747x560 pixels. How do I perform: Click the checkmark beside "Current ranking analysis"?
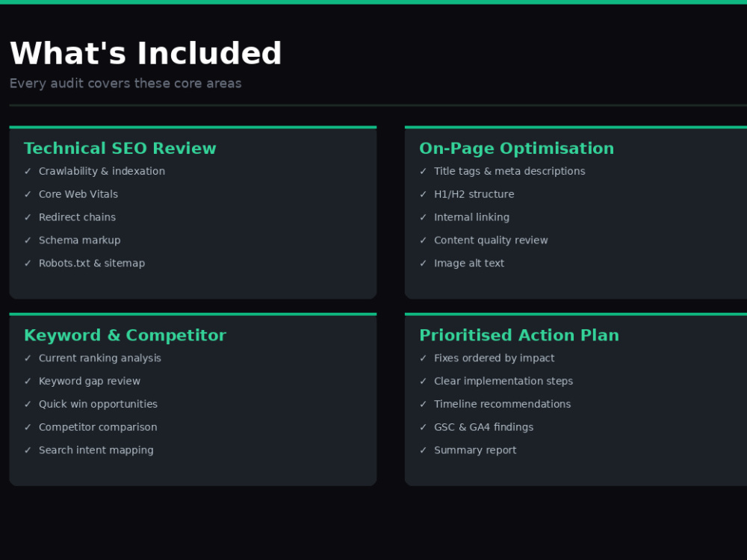(x=28, y=358)
